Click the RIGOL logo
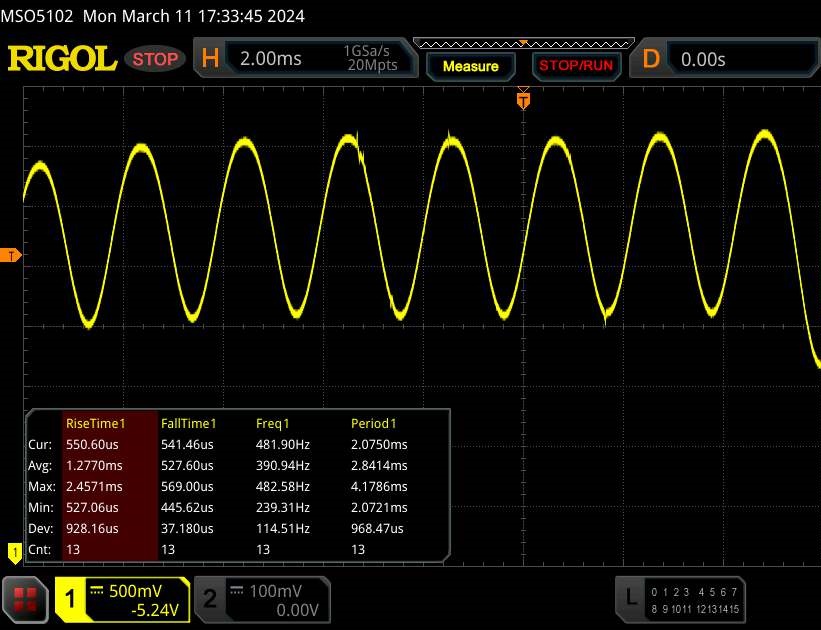The height and width of the screenshot is (630, 821). pyautogui.click(x=62, y=59)
